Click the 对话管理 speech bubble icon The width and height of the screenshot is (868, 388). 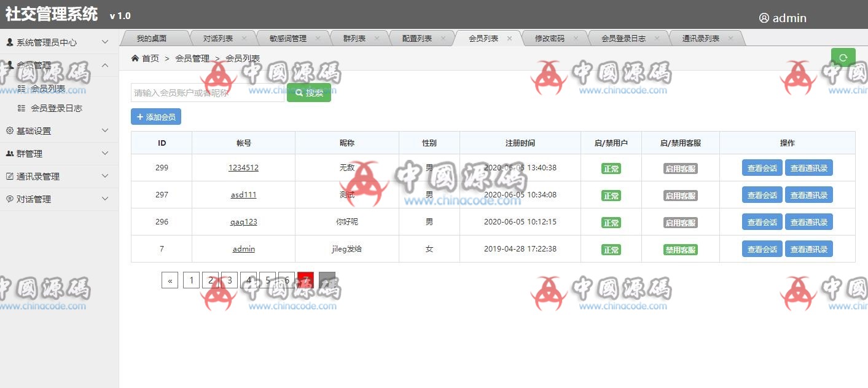(10, 199)
